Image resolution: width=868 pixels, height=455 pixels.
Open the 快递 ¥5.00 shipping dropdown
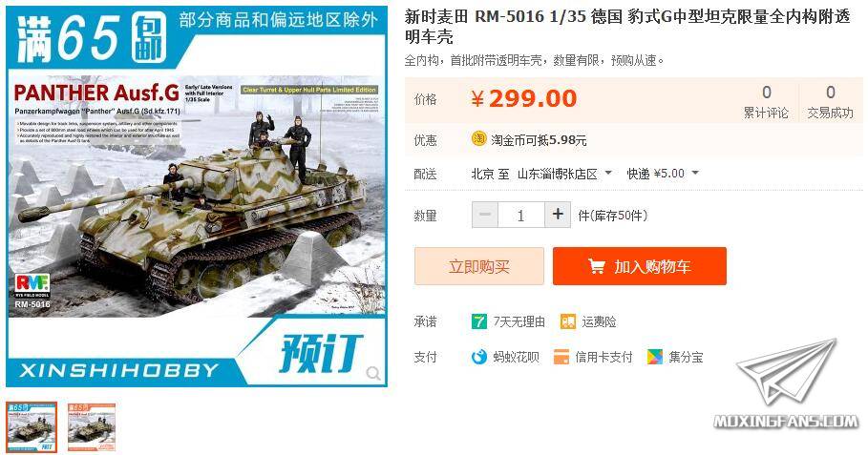pos(695,173)
